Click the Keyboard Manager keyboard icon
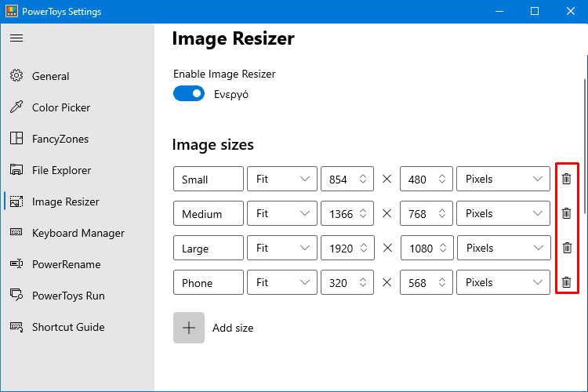 click(x=16, y=232)
